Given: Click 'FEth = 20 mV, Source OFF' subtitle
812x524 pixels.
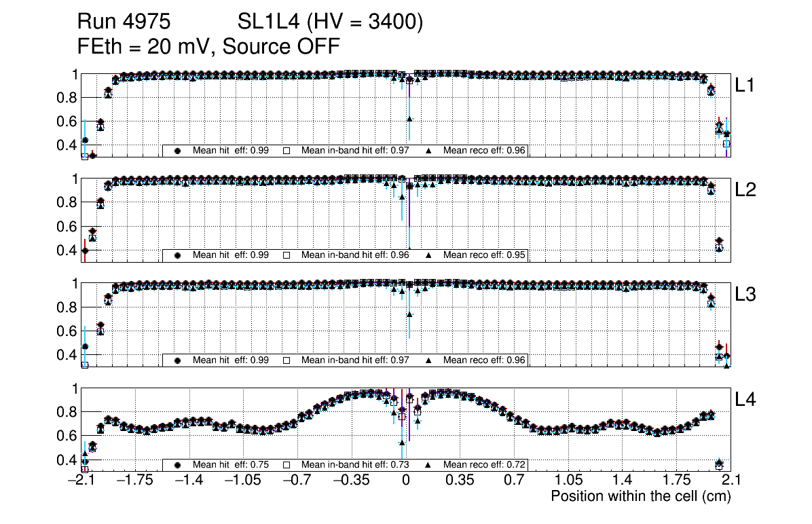Looking at the screenshot, I should click(x=208, y=46).
